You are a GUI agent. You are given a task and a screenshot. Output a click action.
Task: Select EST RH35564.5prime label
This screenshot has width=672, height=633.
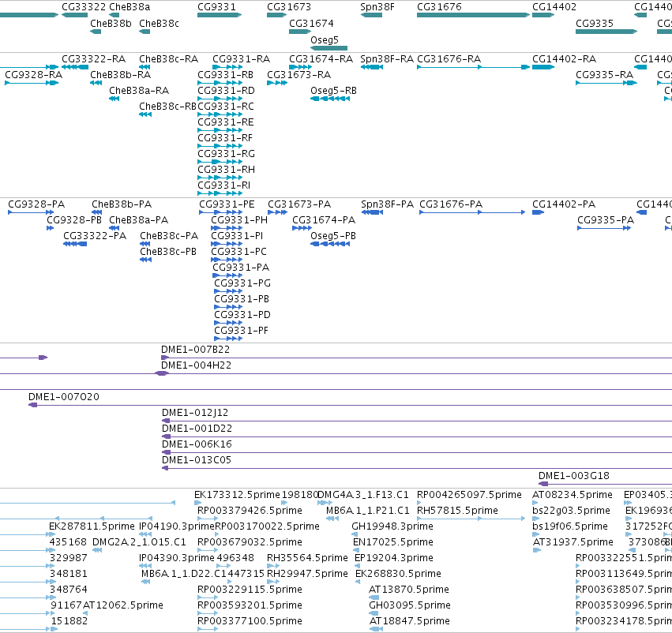[x=307, y=559]
